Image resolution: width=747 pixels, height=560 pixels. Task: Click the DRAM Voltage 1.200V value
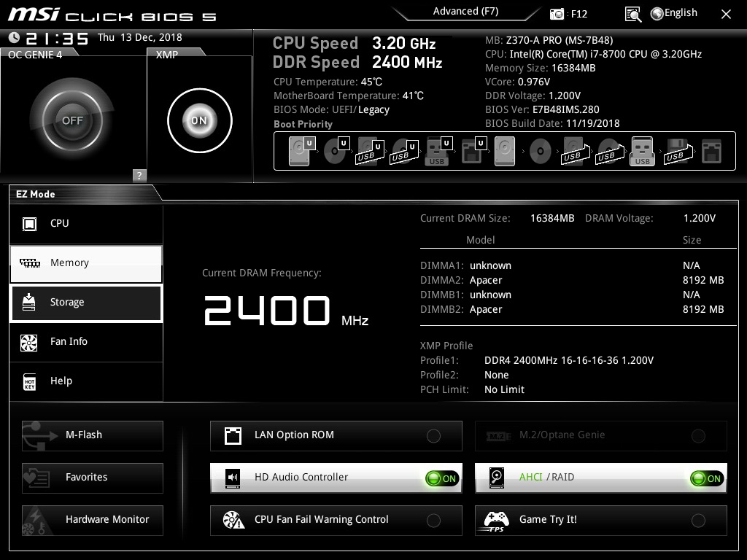point(700,218)
